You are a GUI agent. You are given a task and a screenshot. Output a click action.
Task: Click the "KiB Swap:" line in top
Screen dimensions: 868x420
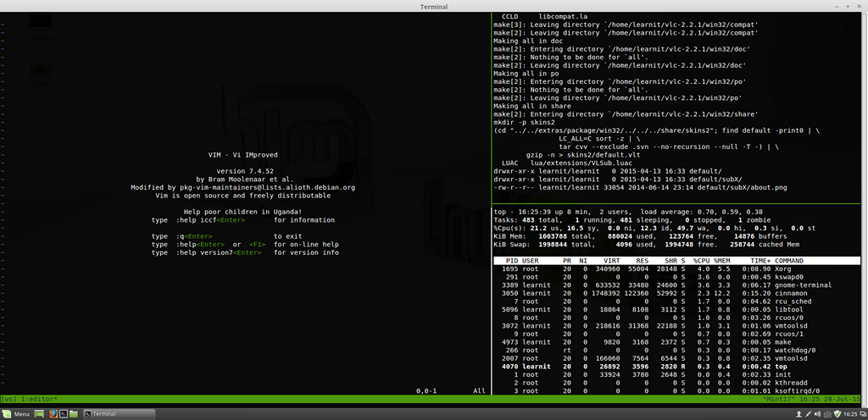[x=647, y=244]
